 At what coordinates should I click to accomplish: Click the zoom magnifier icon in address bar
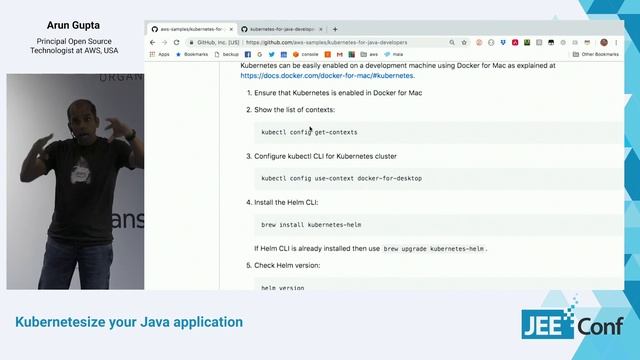[x=452, y=42]
